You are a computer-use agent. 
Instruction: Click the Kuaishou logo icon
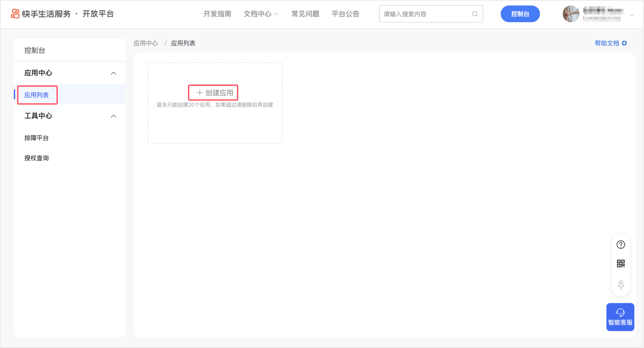coord(15,14)
